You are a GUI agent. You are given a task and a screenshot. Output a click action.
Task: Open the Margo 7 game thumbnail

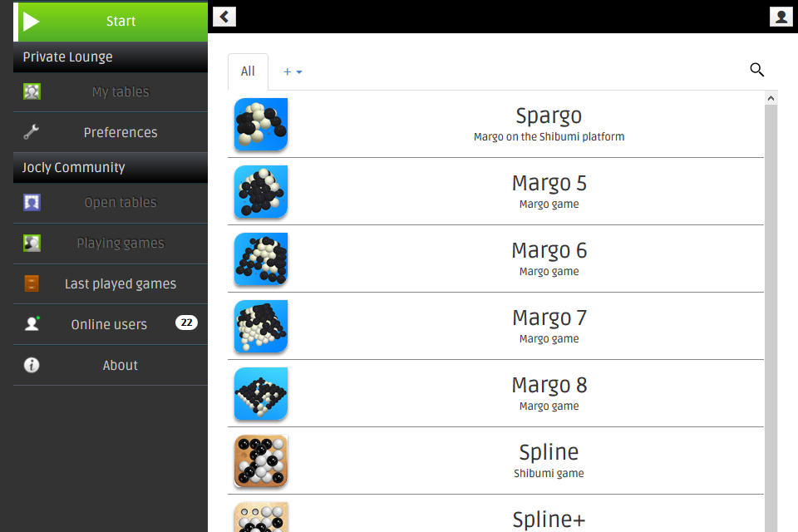tap(261, 327)
